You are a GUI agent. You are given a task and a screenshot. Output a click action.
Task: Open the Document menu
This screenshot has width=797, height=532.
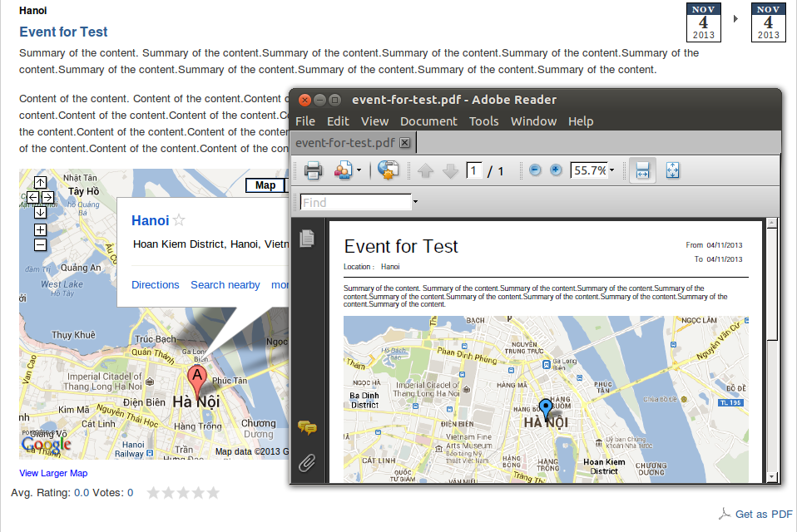428,121
